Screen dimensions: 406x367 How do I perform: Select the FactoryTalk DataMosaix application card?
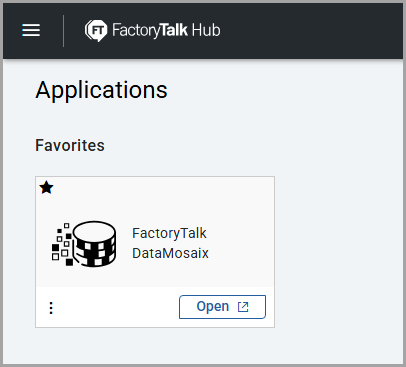pos(155,252)
